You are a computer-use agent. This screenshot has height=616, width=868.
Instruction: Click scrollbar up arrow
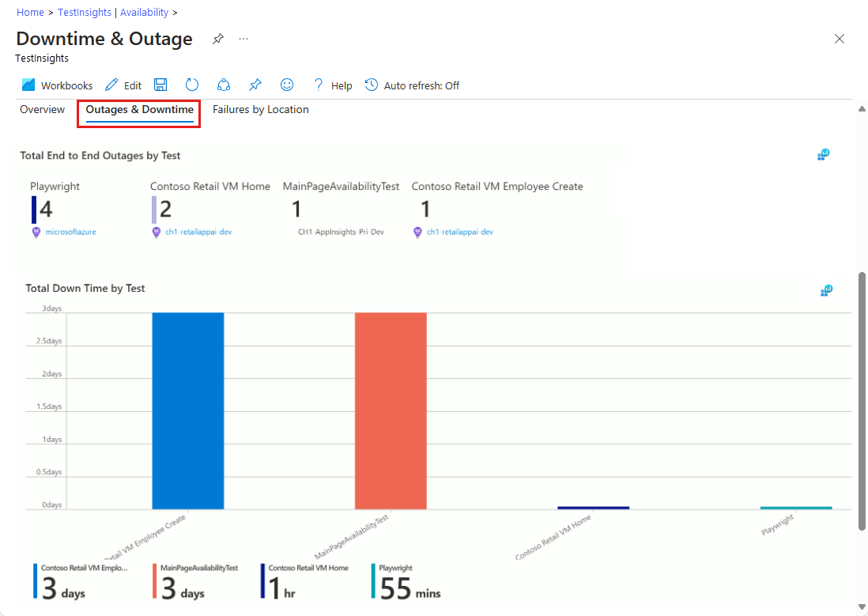click(862, 109)
